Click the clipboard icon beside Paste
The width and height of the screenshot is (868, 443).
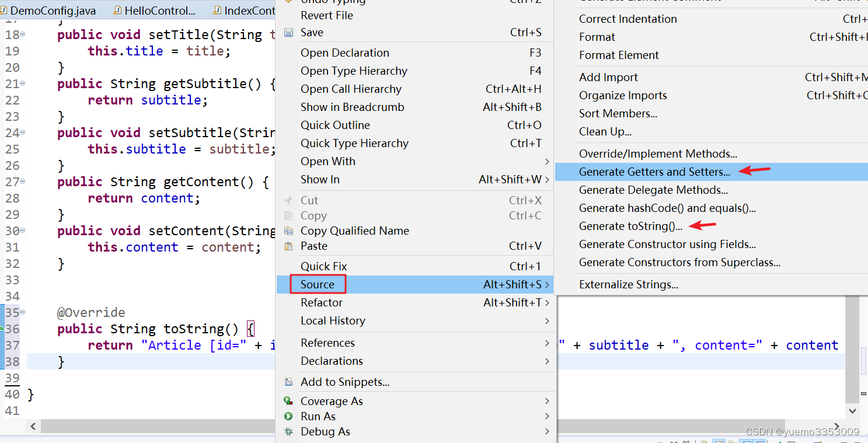288,246
